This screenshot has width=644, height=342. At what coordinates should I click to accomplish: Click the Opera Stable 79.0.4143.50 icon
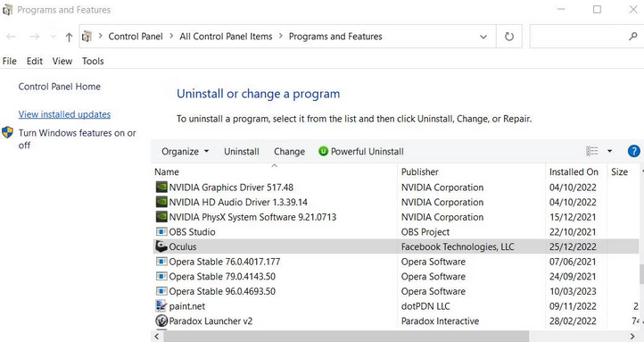point(161,276)
